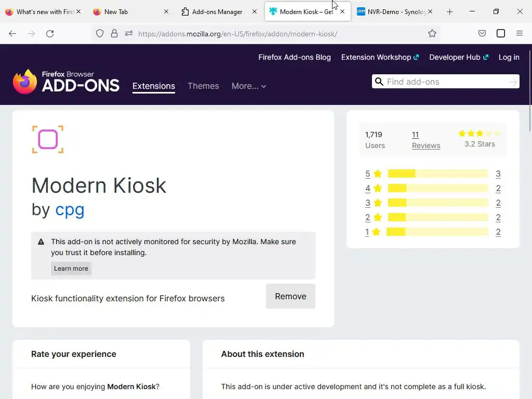Click the 4 star rating row label

[368, 189]
